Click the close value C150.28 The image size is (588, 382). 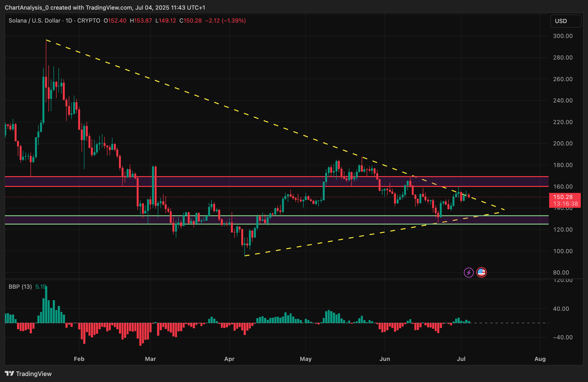point(190,21)
